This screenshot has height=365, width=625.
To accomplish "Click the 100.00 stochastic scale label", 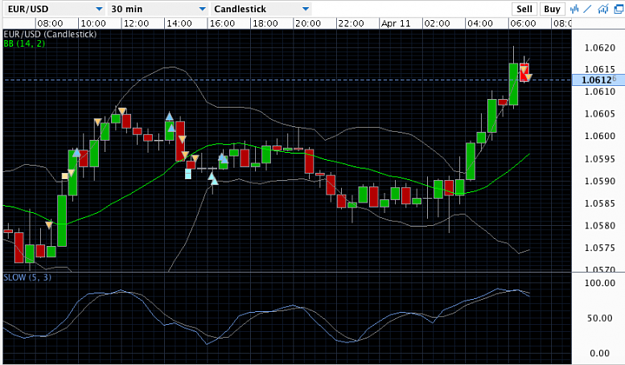I will (600, 283).
